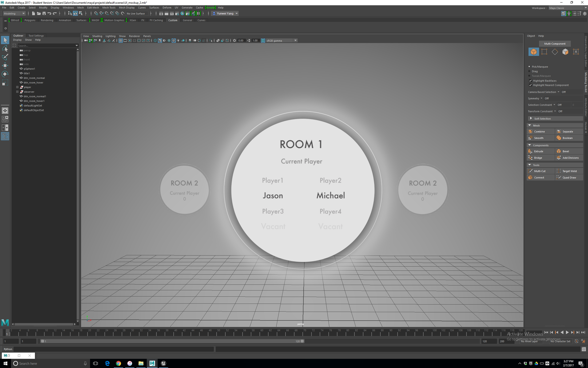This screenshot has height=368, width=588.
Task: Launch Unreal Engine from the taskbar
Action: 163,363
